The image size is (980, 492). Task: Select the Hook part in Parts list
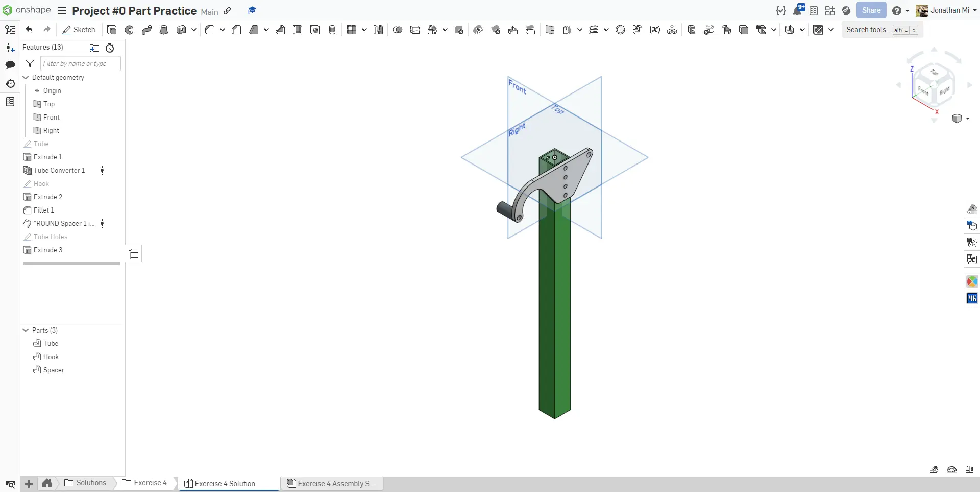51,357
